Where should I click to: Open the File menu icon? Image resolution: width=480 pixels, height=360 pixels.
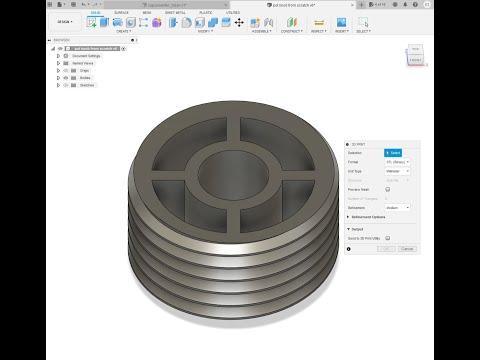click(x=60, y=4)
